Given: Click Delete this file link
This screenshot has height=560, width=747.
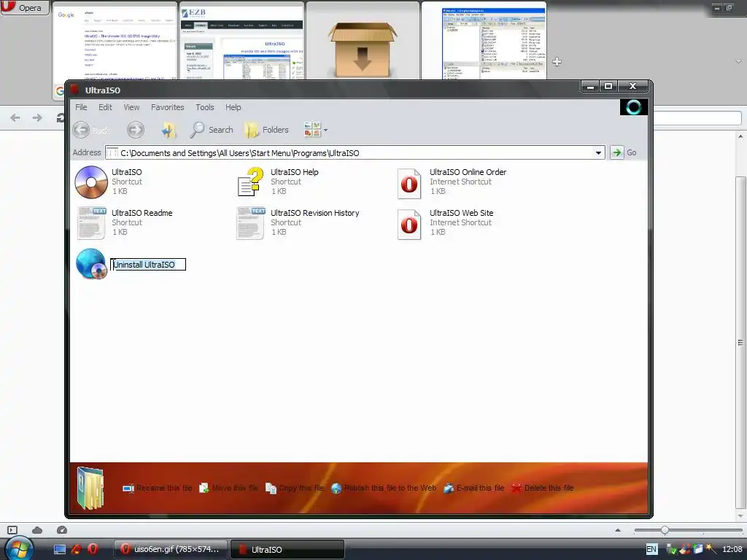Looking at the screenshot, I should (543, 488).
